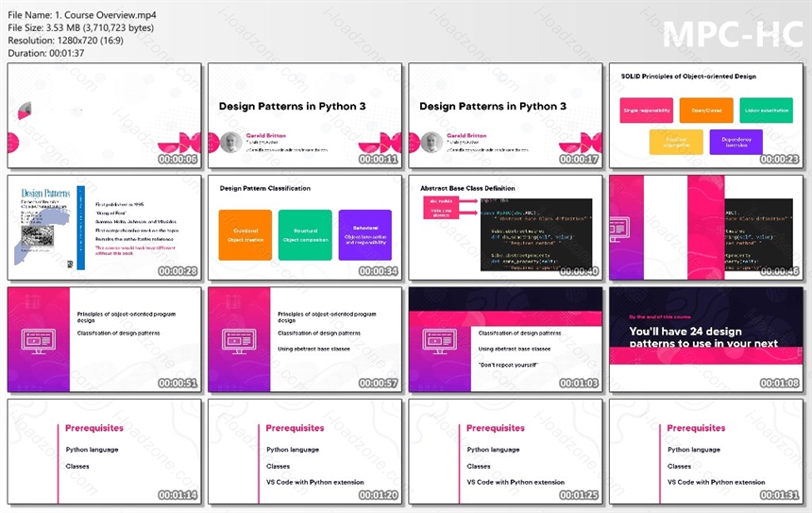The height and width of the screenshot is (513, 812).
Task: Click the monitor icon in frame 00:00:51
Action: [39, 341]
